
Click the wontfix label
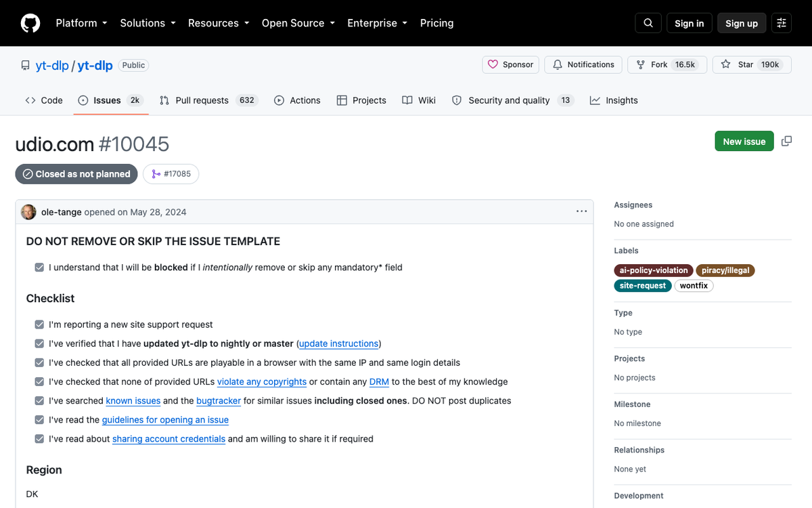click(x=694, y=286)
